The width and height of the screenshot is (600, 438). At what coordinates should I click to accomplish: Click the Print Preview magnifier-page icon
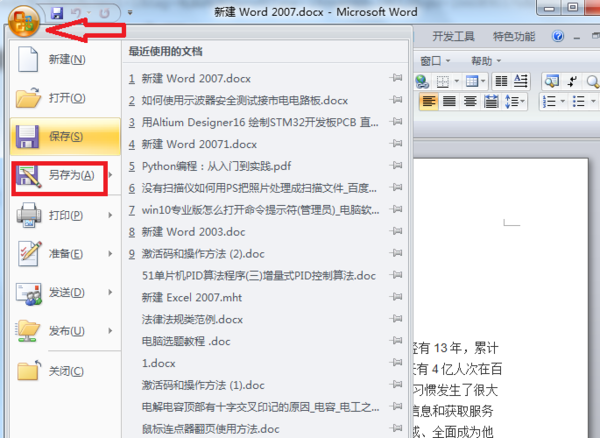[552, 81]
